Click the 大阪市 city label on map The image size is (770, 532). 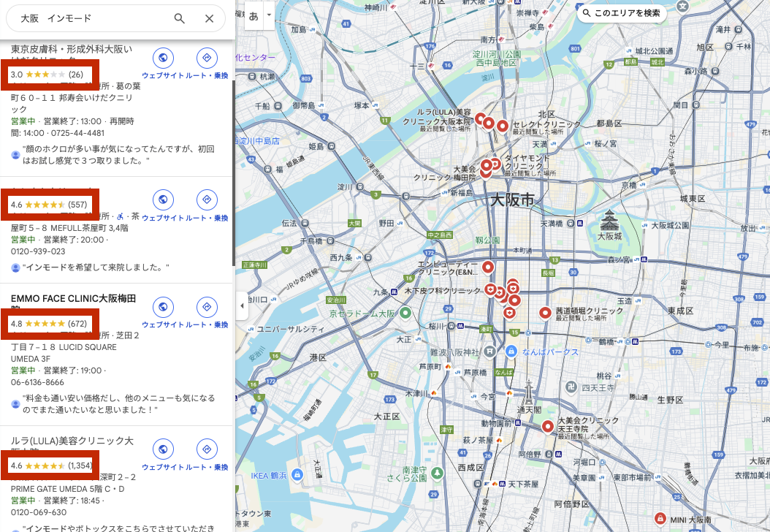(513, 200)
